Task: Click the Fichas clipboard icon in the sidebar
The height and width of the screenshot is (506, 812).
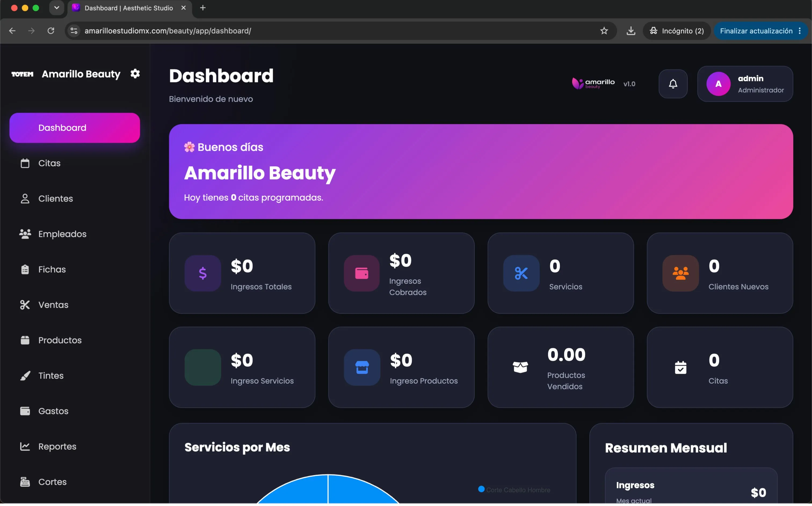Action: [25, 269]
